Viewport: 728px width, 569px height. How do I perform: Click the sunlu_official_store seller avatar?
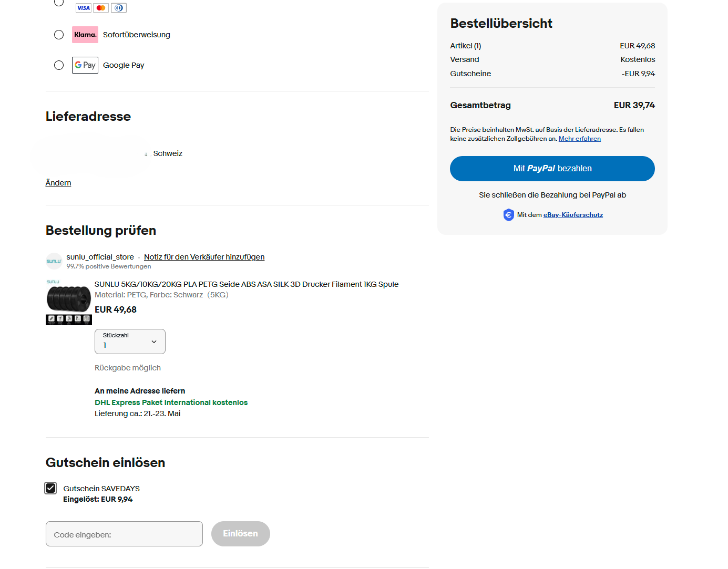pyautogui.click(x=54, y=261)
